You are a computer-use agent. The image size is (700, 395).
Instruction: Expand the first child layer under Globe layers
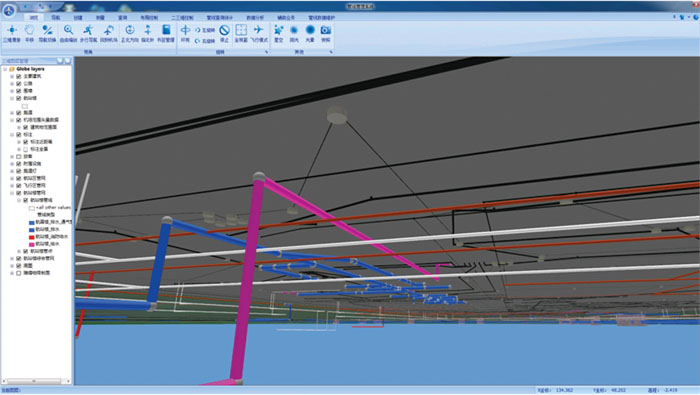click(x=12, y=76)
